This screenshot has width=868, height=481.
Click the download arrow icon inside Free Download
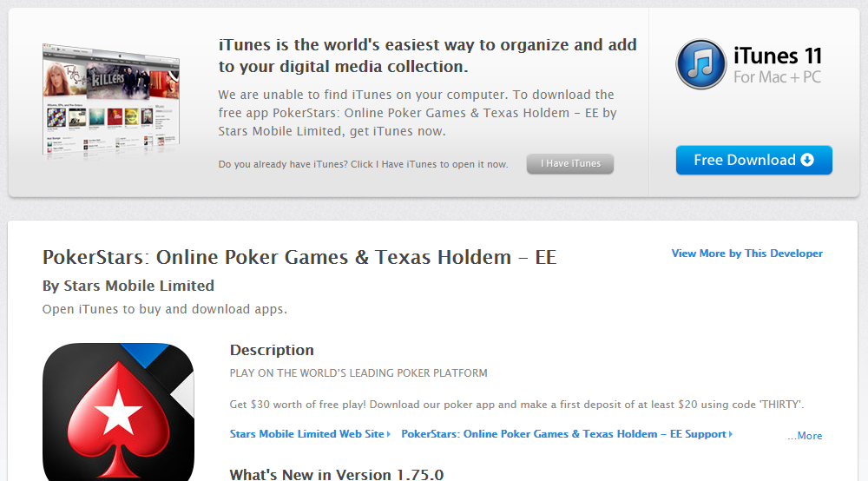click(x=807, y=160)
